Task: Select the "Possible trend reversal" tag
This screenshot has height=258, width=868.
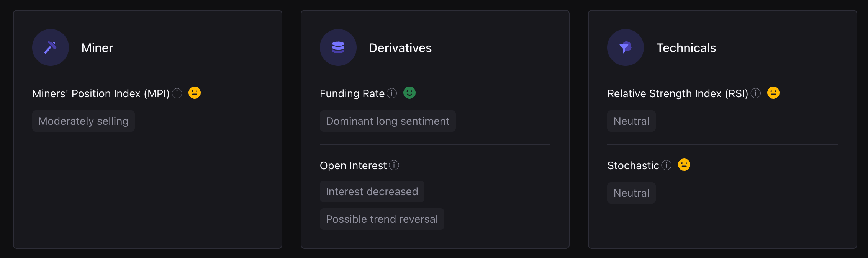Action: pyautogui.click(x=382, y=219)
